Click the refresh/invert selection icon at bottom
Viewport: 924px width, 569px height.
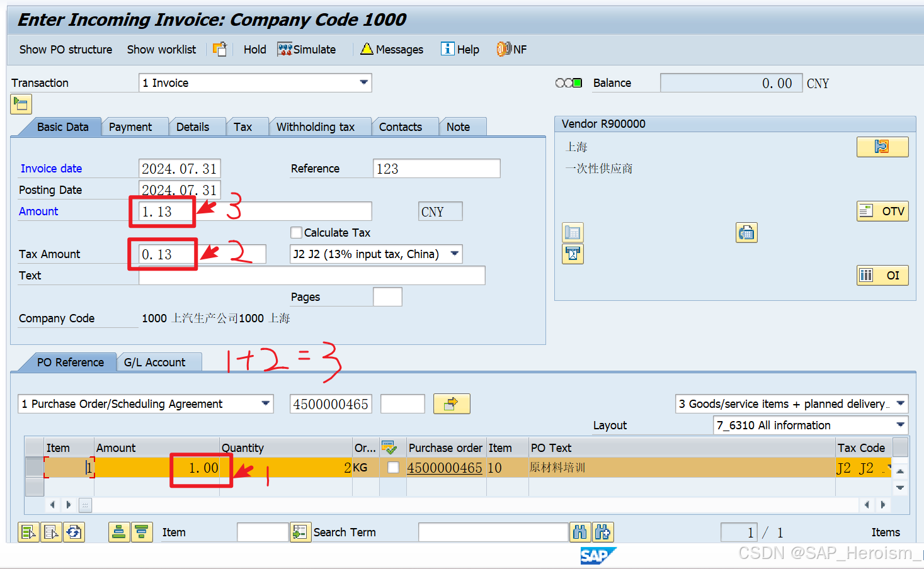click(74, 532)
